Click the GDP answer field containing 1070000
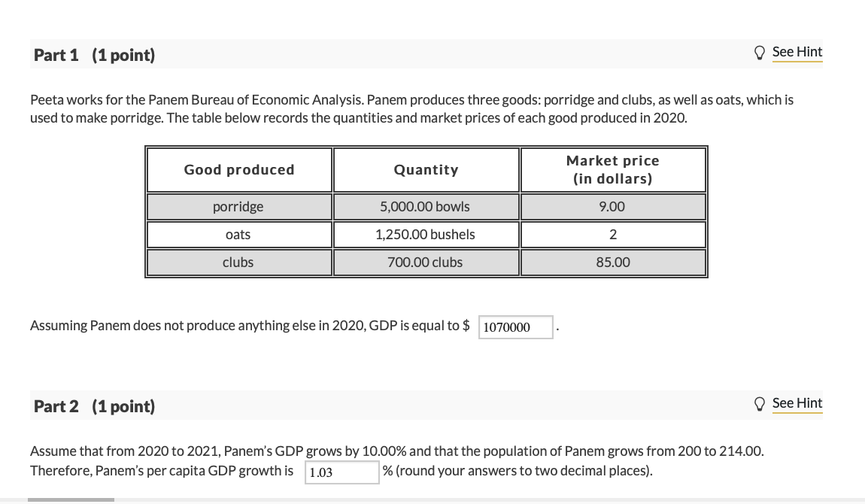Viewport: 865px width, 504px height. point(515,327)
